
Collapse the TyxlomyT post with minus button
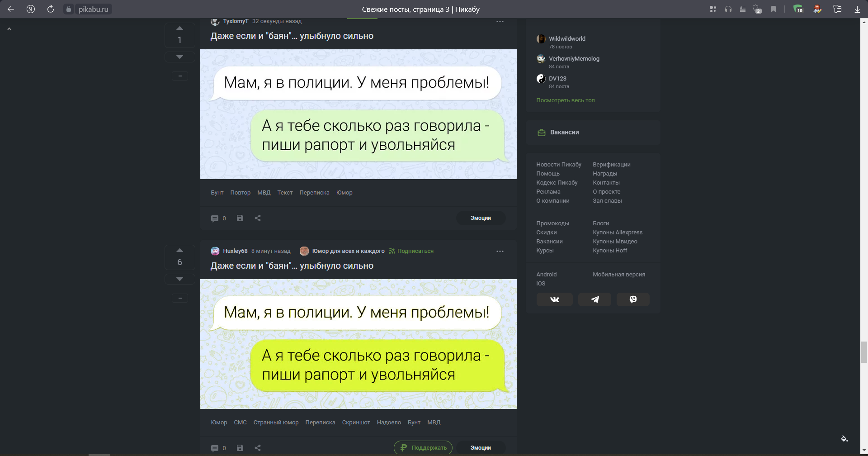pos(180,76)
